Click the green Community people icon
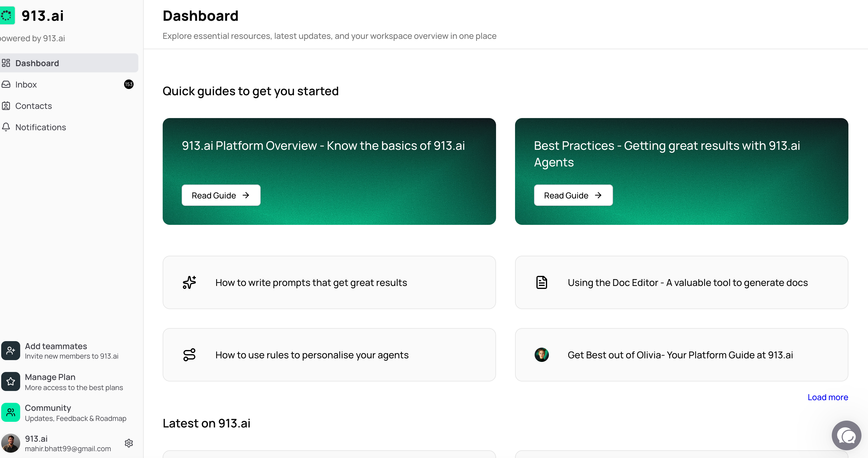The image size is (868, 458). point(10,412)
